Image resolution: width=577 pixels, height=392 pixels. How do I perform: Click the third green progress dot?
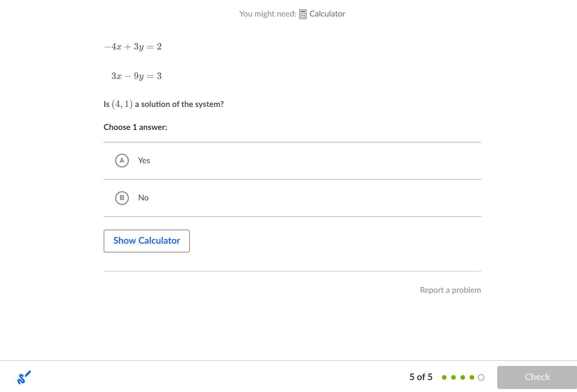tap(463, 377)
